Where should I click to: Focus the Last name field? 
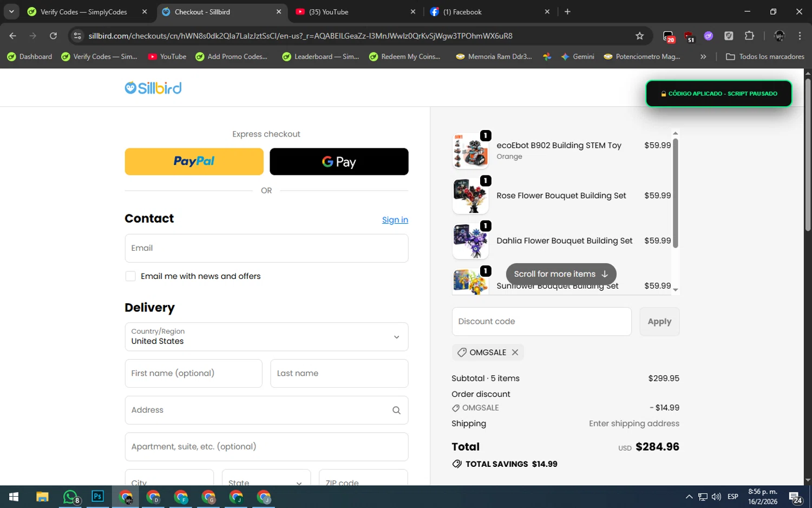point(339,373)
